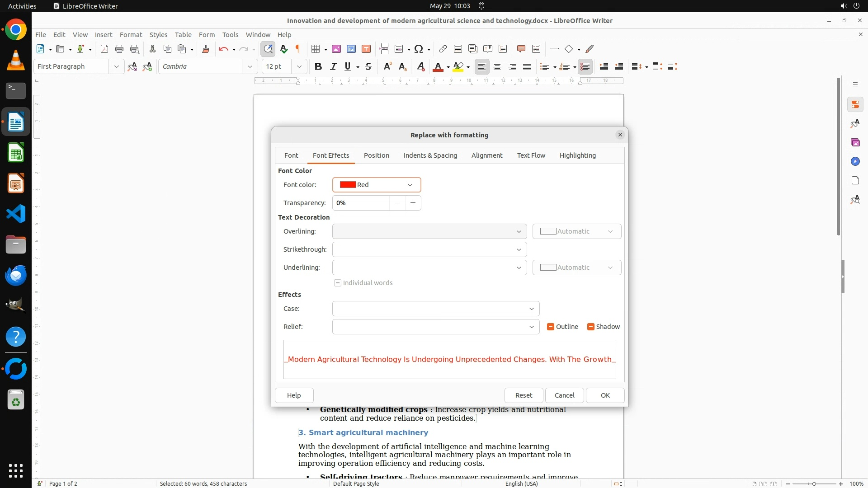Viewport: 868px width, 488px height.
Task: Click the Italic formatting icon
Action: [333, 66]
